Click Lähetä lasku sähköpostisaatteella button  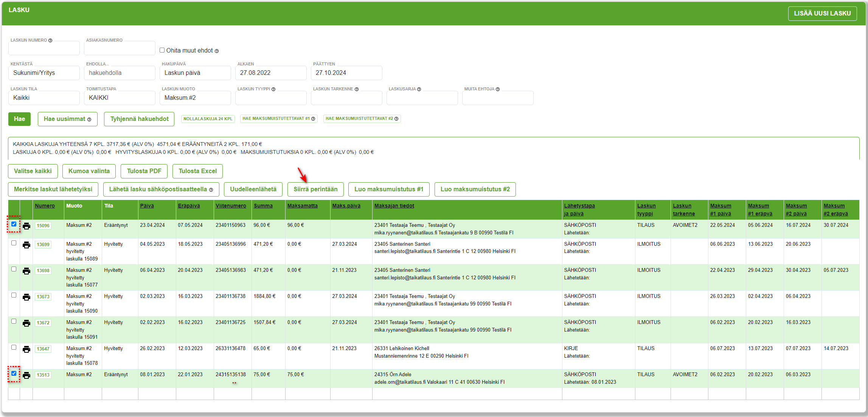161,189
